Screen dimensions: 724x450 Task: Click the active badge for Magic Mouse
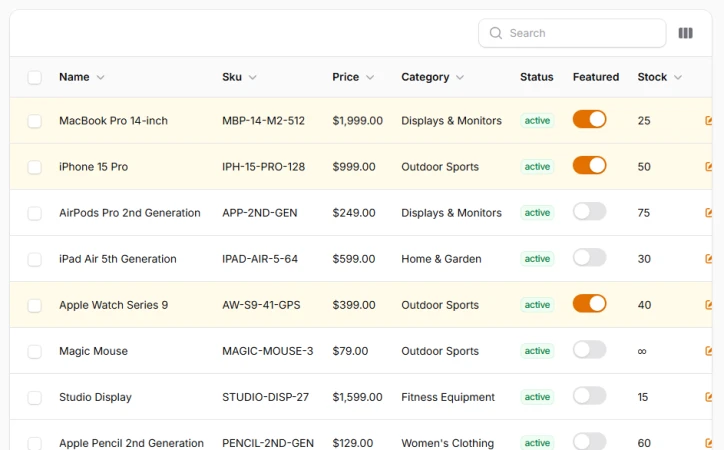point(537,351)
